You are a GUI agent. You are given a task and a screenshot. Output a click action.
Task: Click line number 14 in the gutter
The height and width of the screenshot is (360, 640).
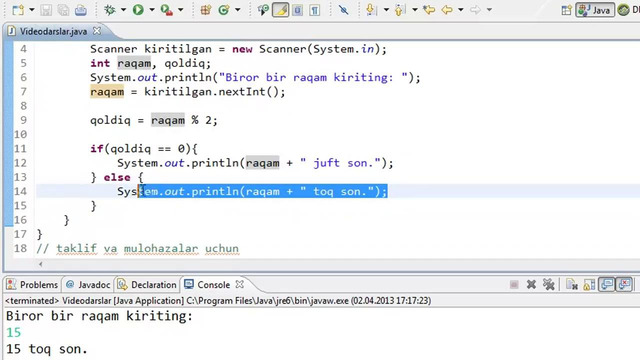click(20, 191)
